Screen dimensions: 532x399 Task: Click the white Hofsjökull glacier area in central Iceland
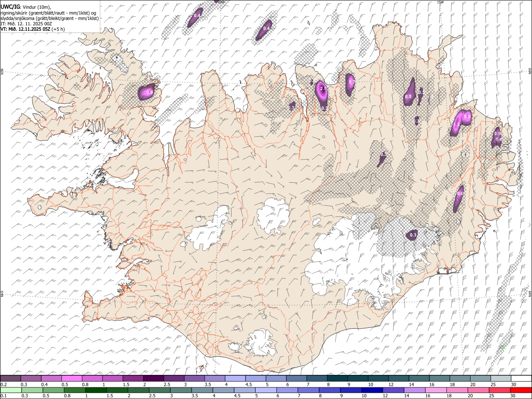pos(274,216)
